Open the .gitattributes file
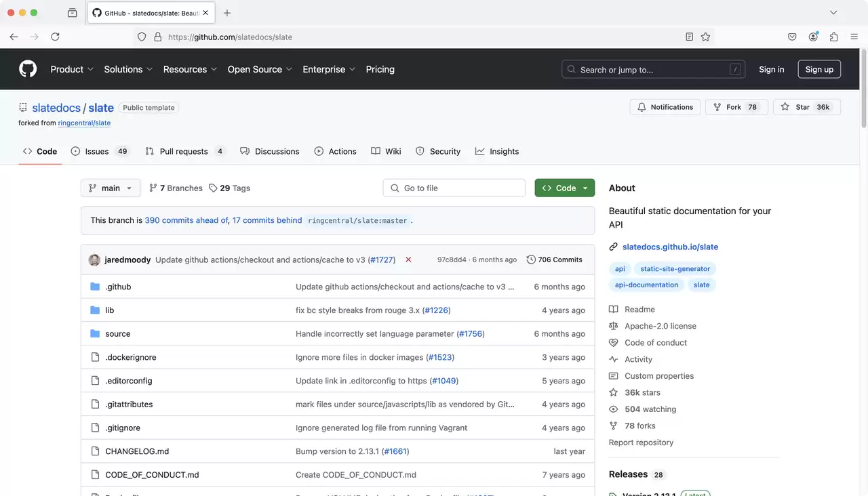 [x=129, y=405]
